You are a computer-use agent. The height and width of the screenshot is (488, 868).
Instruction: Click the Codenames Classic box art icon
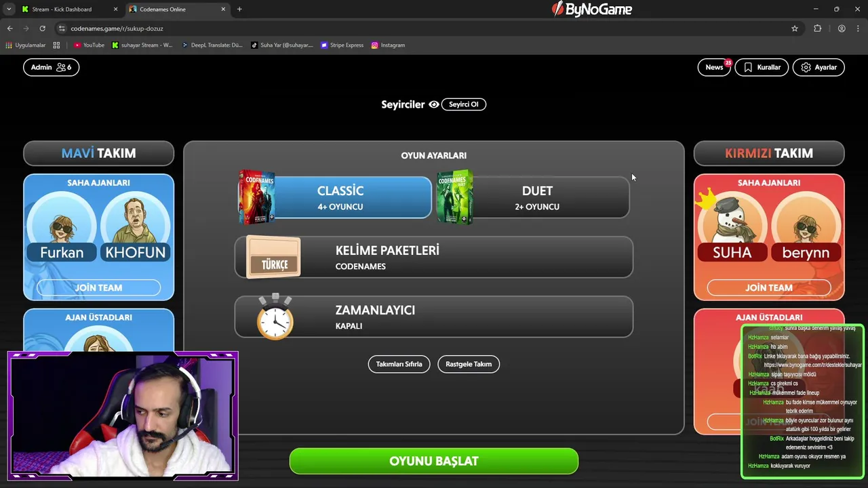[256, 197]
